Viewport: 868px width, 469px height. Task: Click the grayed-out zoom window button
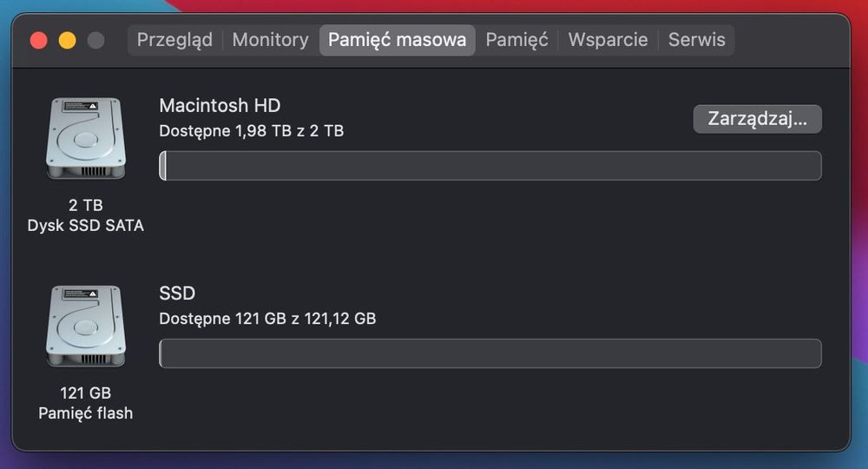click(x=95, y=40)
